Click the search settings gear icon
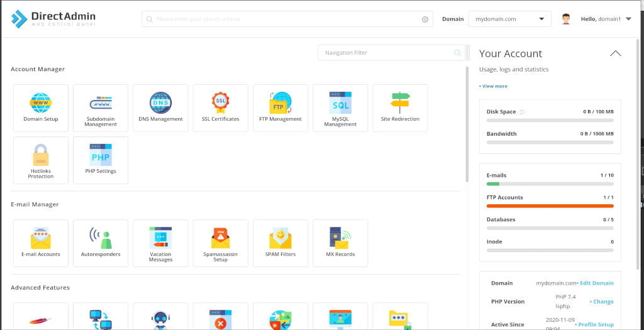This screenshot has width=644, height=330. click(425, 19)
